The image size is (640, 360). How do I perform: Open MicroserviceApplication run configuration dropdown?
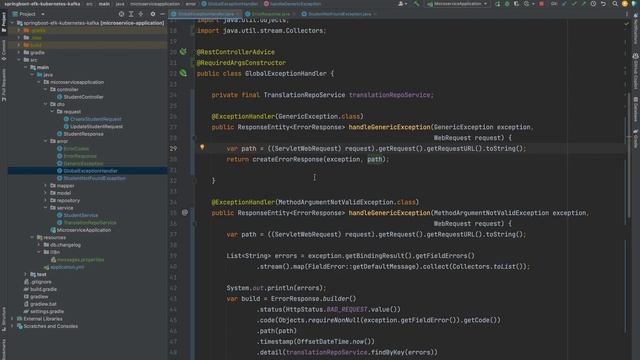(x=458, y=4)
